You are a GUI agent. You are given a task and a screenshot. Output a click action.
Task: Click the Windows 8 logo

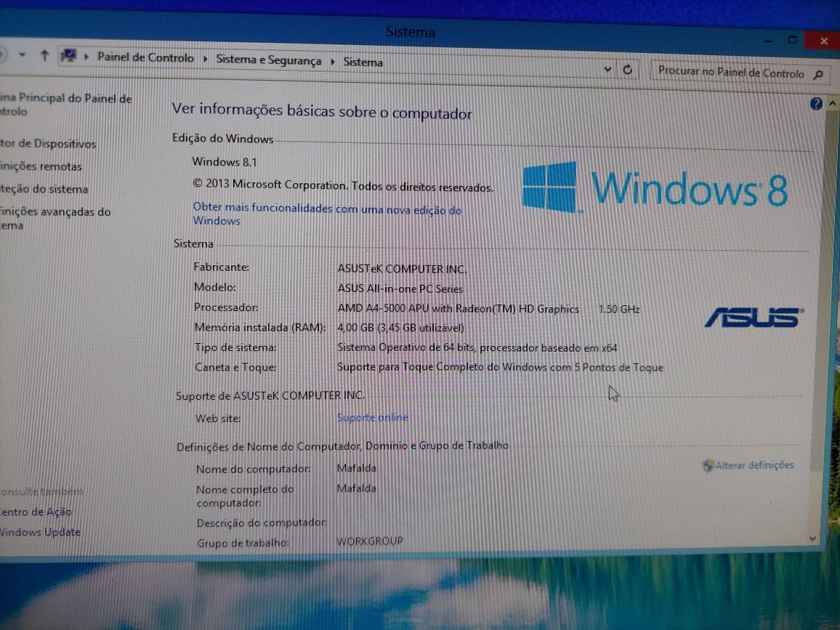(x=655, y=187)
